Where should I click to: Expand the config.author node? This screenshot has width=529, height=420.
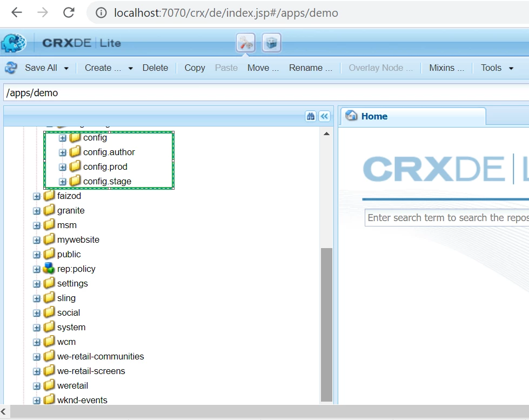click(x=63, y=152)
